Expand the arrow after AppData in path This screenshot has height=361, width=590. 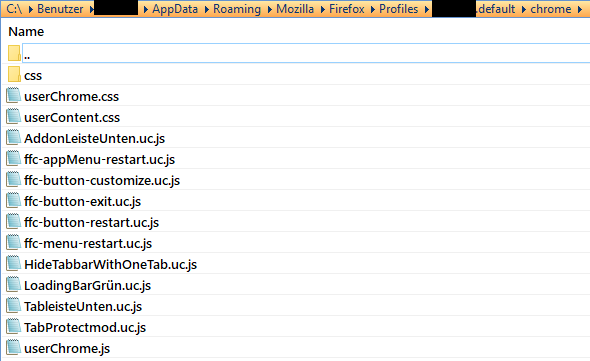point(207,9)
